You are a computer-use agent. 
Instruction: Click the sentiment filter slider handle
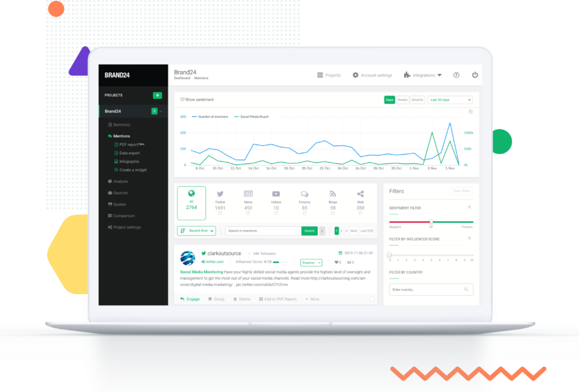(x=431, y=222)
